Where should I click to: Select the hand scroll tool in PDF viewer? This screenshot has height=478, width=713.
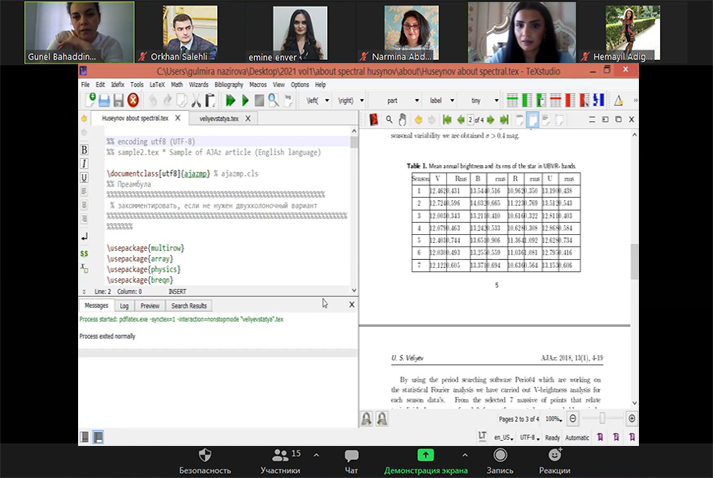click(x=402, y=119)
